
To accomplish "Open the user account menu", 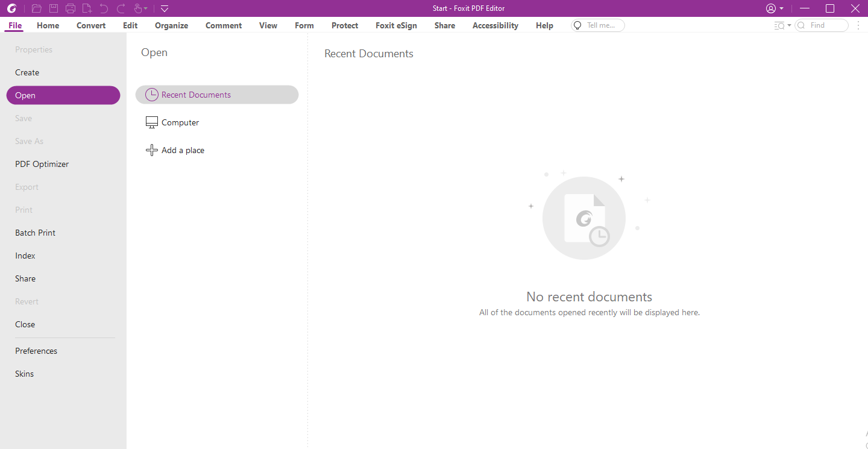I will tap(775, 8).
